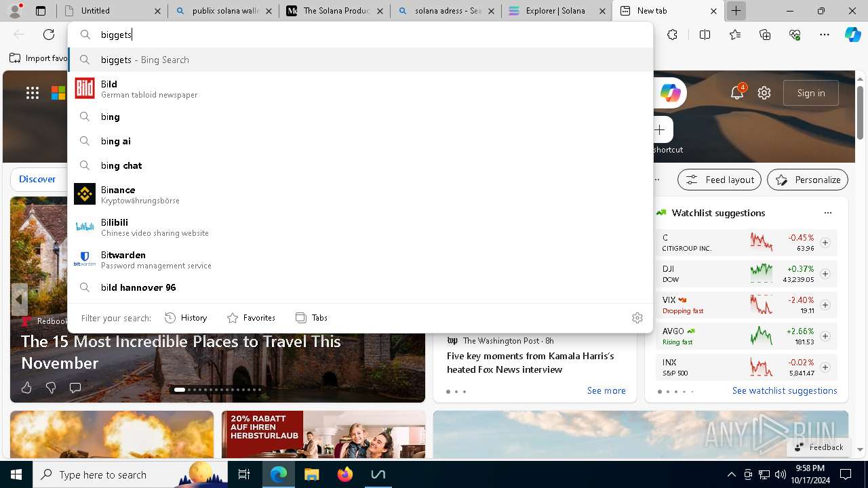
Task: Choose bild hannover 96 suggestion
Action: tap(360, 287)
